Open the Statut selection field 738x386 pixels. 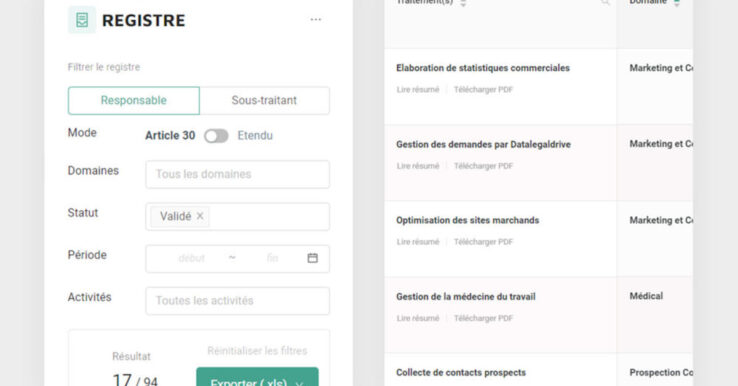point(237,217)
